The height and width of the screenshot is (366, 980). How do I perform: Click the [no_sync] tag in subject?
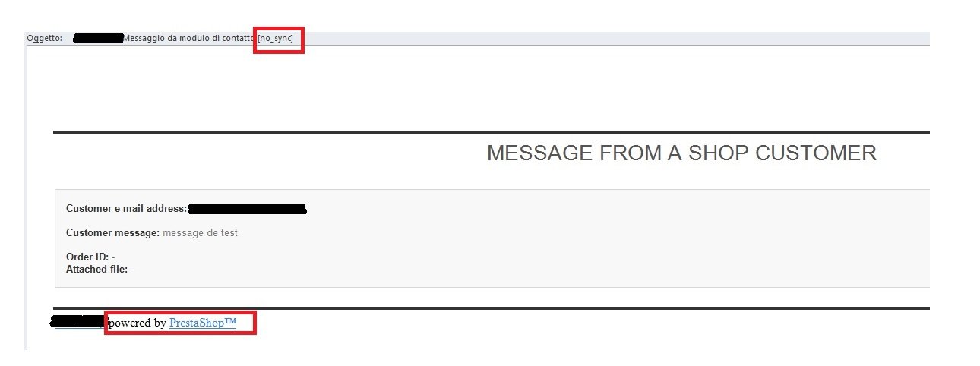(x=275, y=38)
